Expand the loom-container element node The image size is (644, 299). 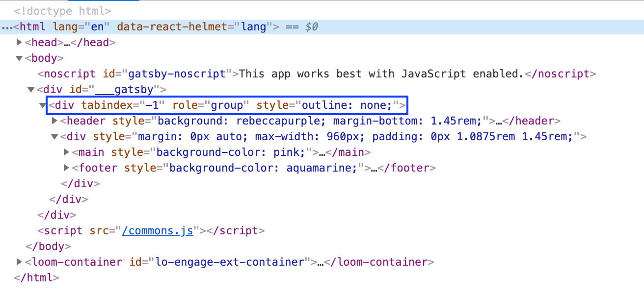coord(19,262)
